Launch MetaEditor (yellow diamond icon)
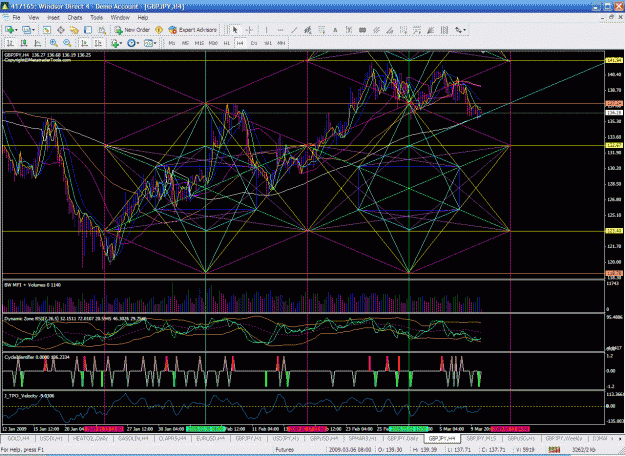625x456 pixels. (159, 30)
